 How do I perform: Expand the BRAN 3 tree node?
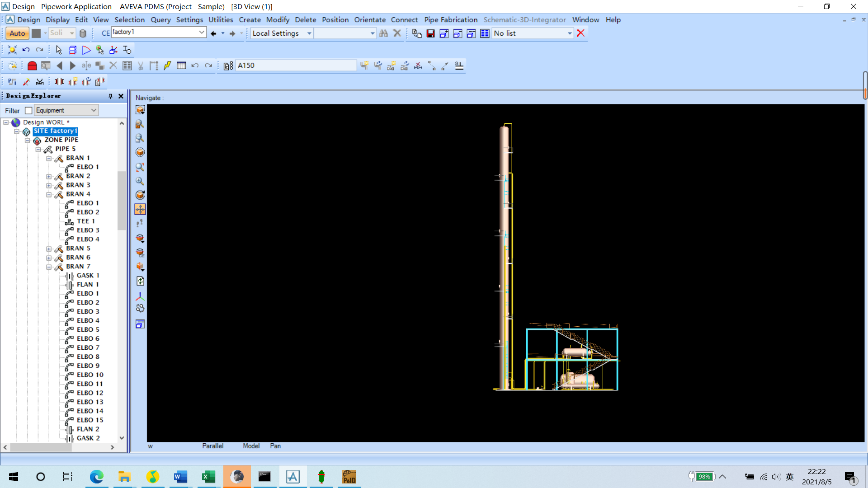(49, 185)
